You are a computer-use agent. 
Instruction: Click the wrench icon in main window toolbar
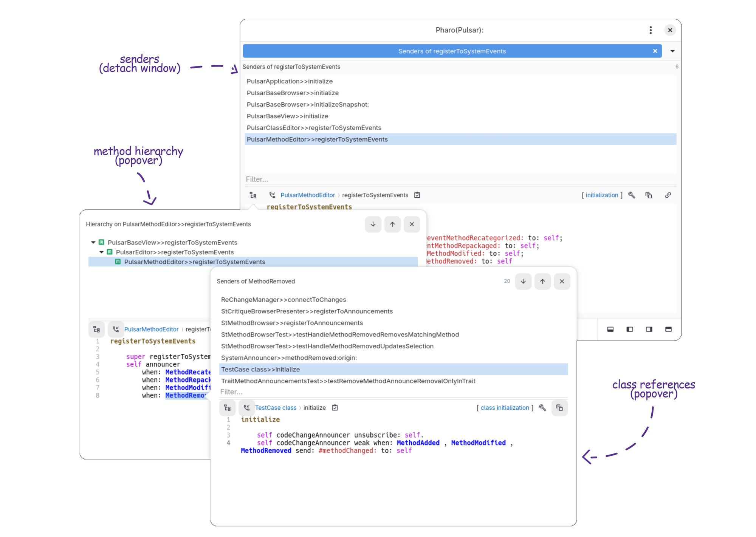coord(631,195)
